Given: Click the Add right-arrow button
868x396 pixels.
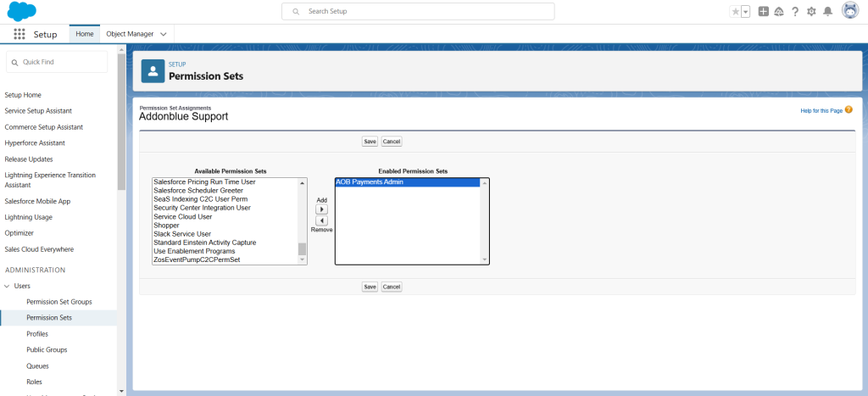Looking at the screenshot, I should click(321, 209).
